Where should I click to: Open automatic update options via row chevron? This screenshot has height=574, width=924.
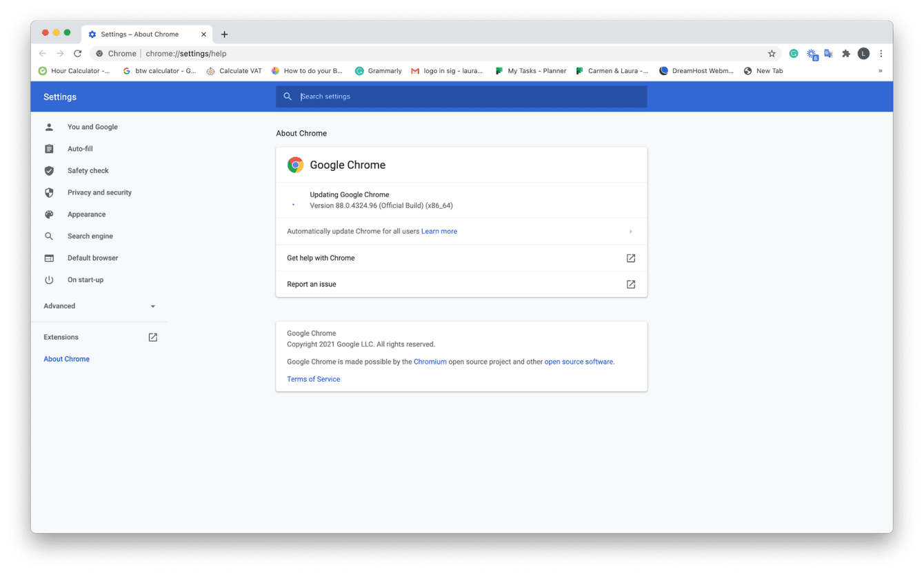[x=630, y=231]
